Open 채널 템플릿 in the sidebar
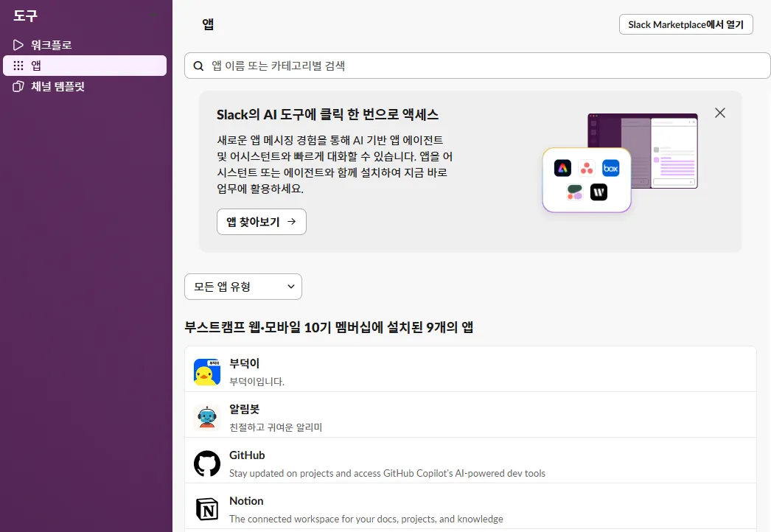Image resolution: width=771 pixels, height=532 pixels. click(x=85, y=86)
